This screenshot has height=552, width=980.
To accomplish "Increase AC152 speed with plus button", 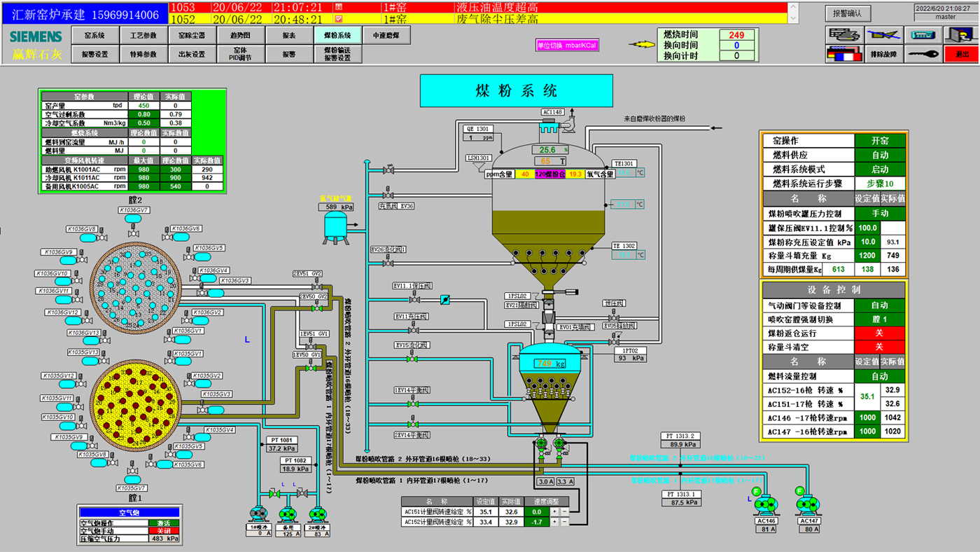I will (555, 523).
